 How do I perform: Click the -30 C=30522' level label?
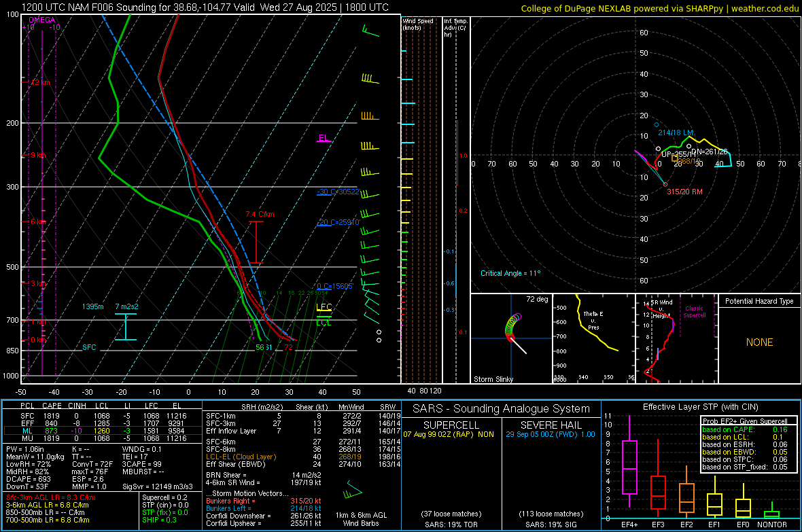[x=338, y=192]
